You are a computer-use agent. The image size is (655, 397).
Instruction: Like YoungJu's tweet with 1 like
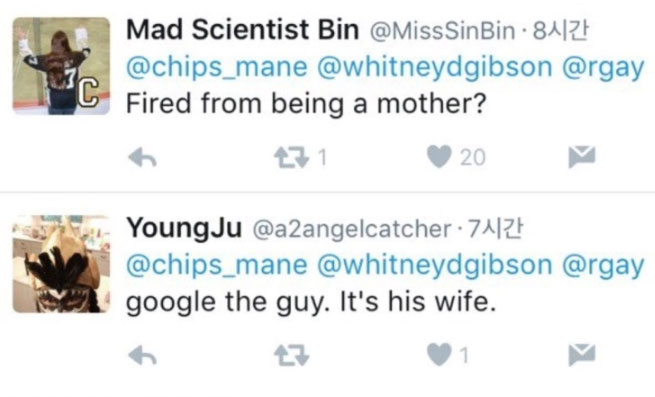click(439, 355)
